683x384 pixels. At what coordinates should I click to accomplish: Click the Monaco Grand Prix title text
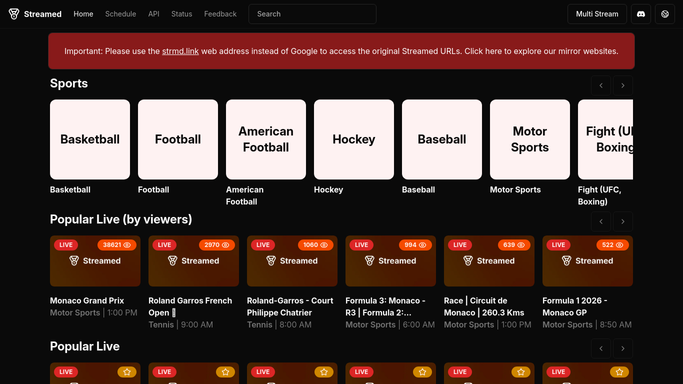(x=87, y=301)
